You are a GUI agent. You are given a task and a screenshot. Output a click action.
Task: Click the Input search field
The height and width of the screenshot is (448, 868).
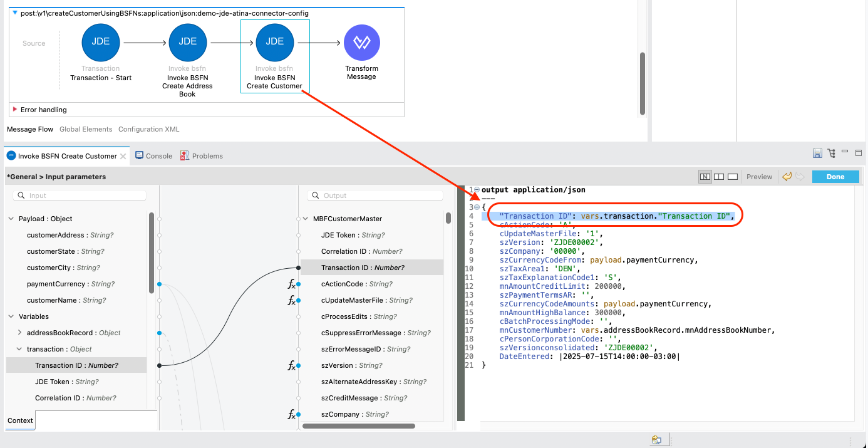(80, 195)
